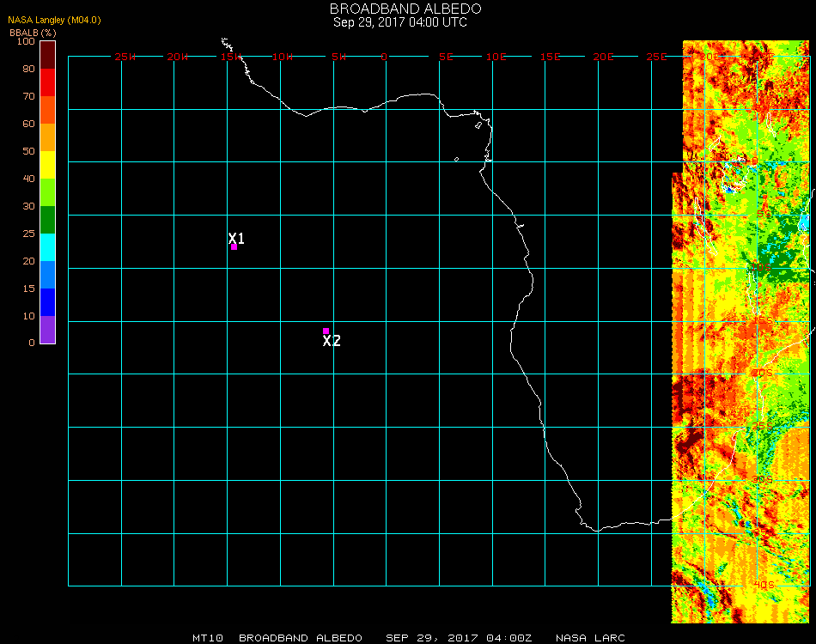Click the 0 longitude label
This screenshot has width=816, height=644.
[384, 57]
